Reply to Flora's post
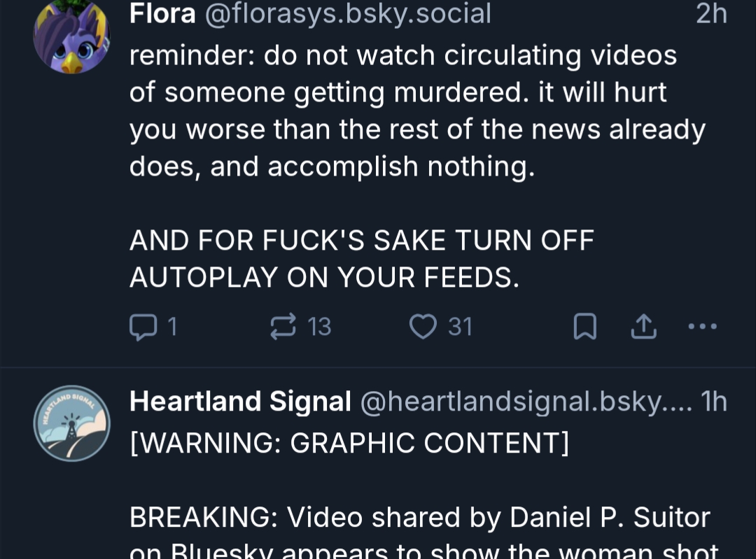This screenshot has height=559, width=756. [x=143, y=327]
